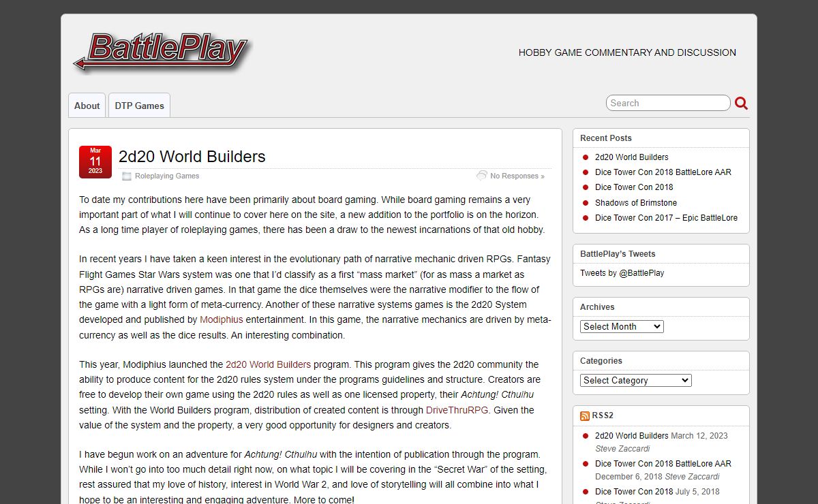This screenshot has width=818, height=504.
Task: Click the Recent Posts widget heading
Action: pos(606,138)
